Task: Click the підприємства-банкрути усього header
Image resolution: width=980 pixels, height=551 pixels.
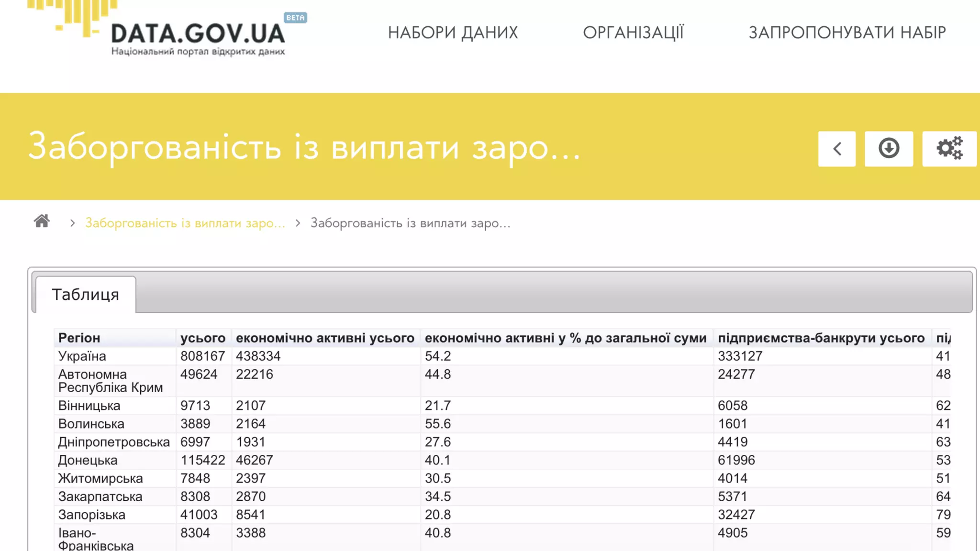Action: 821,338
